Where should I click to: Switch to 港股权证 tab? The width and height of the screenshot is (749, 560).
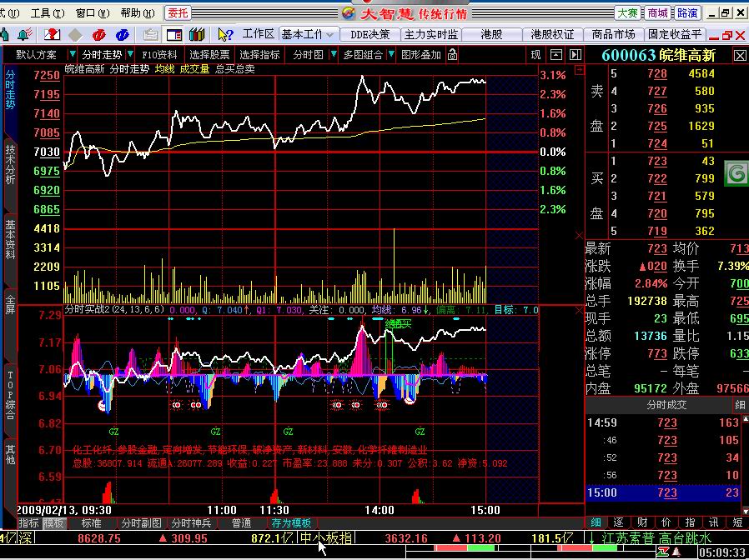(x=553, y=34)
